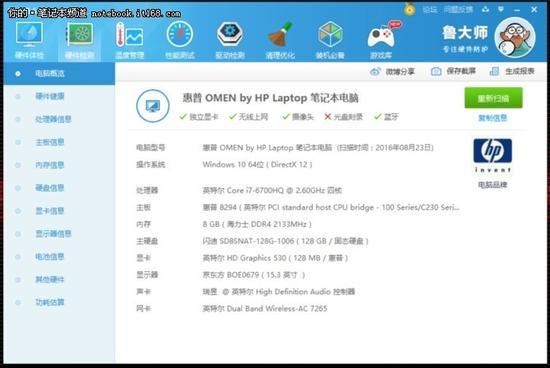Click the green 重新扫描 rescan button
This screenshot has height=368, width=550.
click(493, 98)
